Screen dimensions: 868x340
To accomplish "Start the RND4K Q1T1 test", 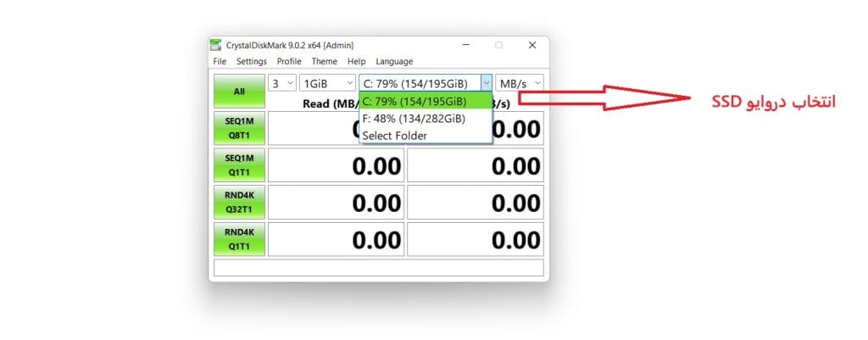I will point(239,239).
